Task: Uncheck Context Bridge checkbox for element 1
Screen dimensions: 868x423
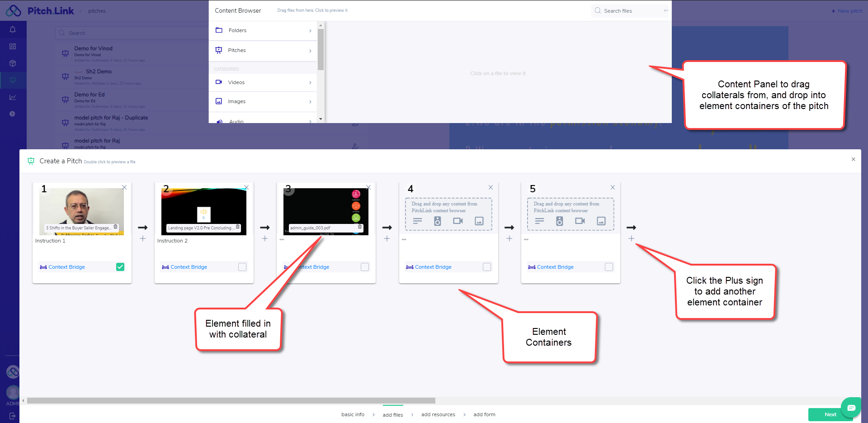Action: tap(120, 267)
